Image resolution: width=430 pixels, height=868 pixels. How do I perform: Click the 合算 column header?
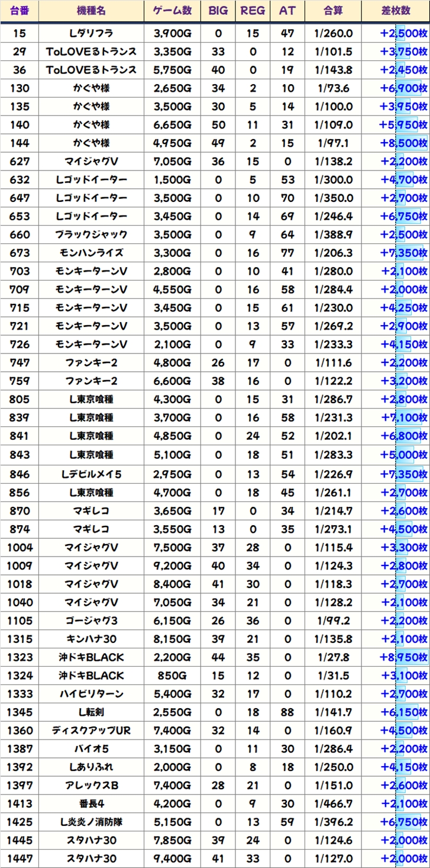[x=334, y=11]
